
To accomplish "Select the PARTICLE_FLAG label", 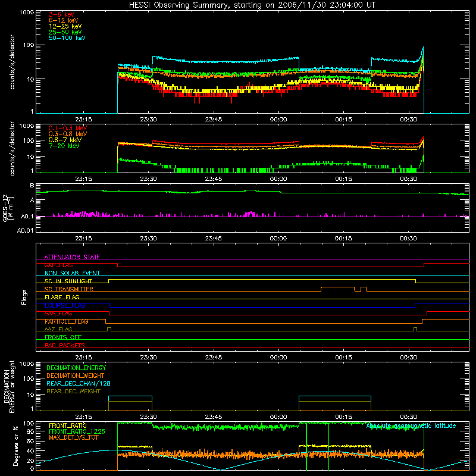I will (x=67, y=321).
